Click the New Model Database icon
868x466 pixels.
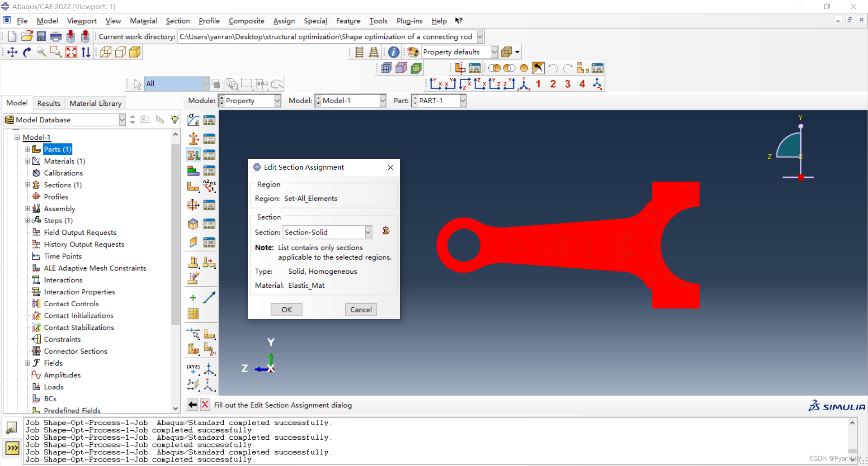(x=12, y=37)
